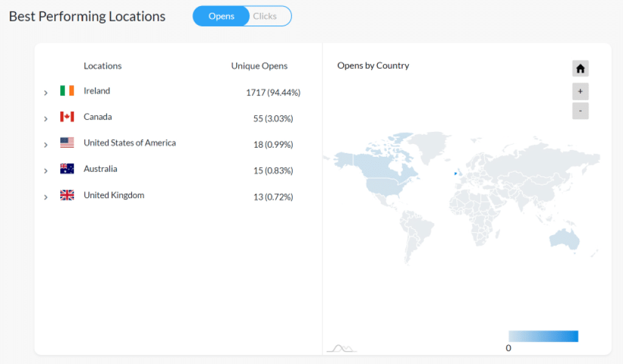This screenshot has width=623, height=364.
Task: Click the United Kingdom flag icon
Action: tap(67, 195)
